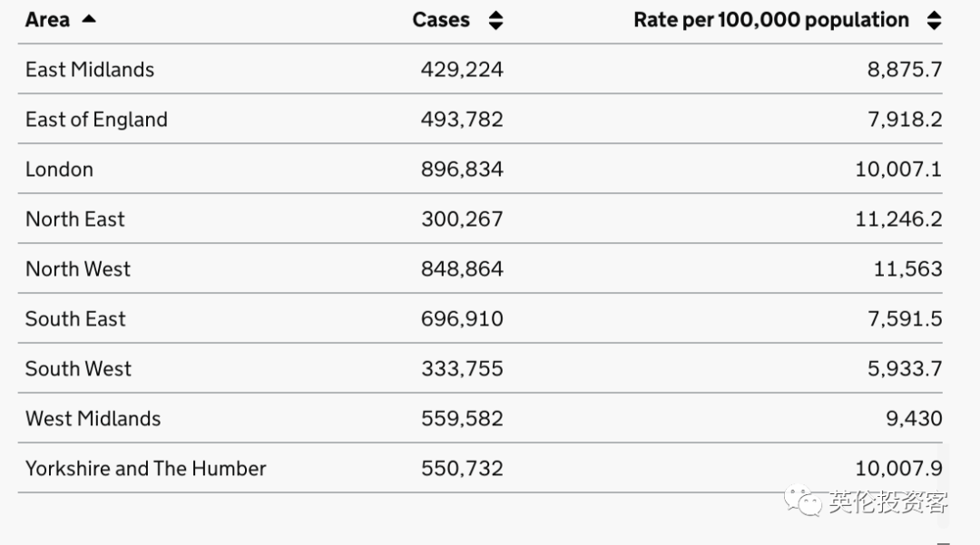Click the South West cases figure 333,755
980x545 pixels.
click(462, 369)
